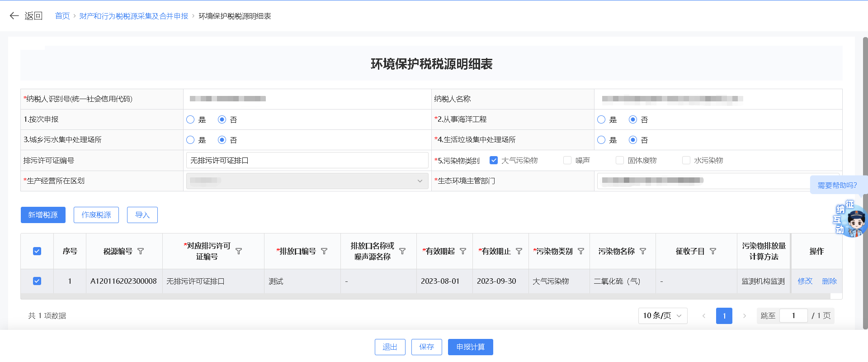Navigate to 首页 breadcrumb
The width and height of the screenshot is (868, 362).
(x=62, y=16)
